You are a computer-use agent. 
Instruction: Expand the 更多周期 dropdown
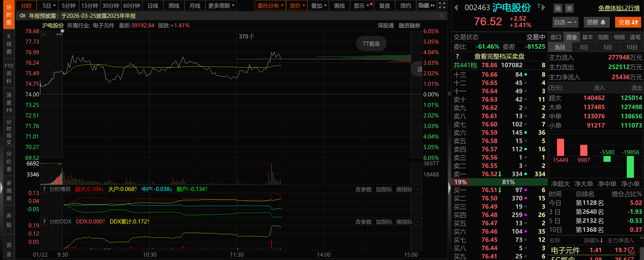click(x=221, y=6)
